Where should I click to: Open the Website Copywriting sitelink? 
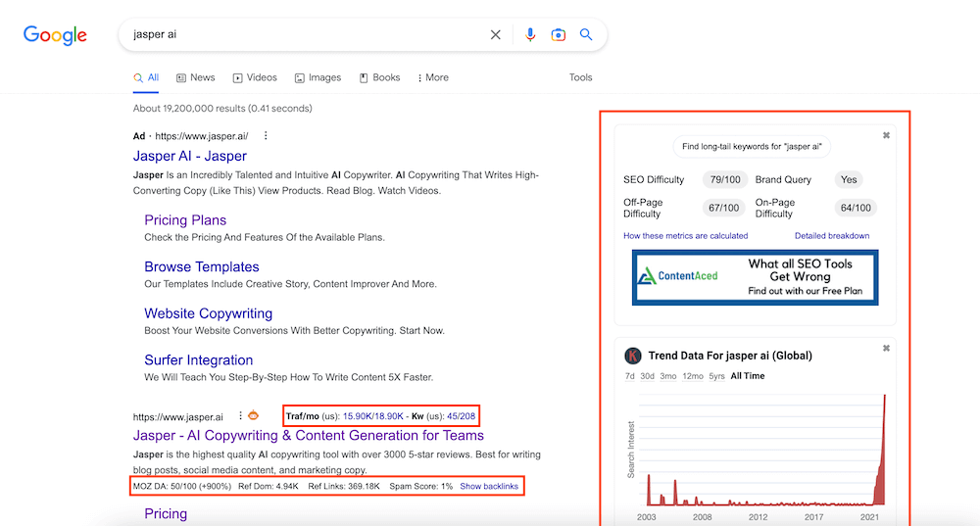[x=209, y=313]
